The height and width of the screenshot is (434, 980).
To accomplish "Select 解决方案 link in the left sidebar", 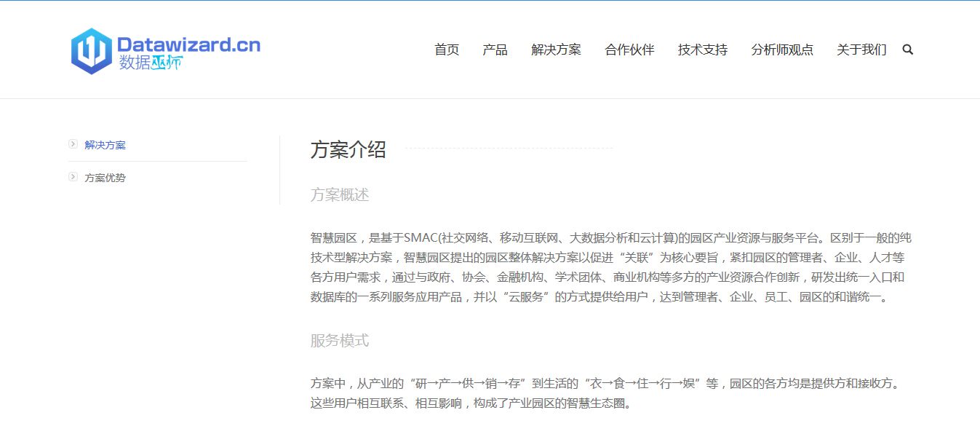I will [x=105, y=145].
